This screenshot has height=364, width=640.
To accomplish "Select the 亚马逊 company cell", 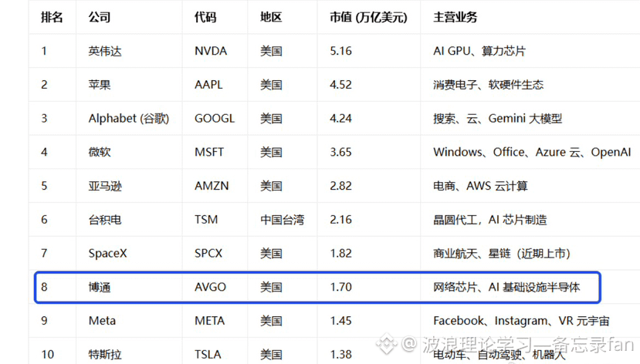I will [x=105, y=186].
